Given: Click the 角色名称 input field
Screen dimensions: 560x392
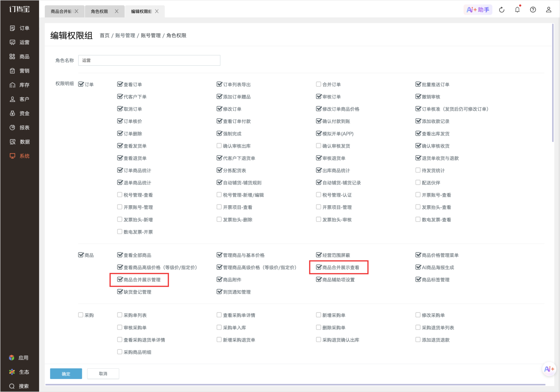Looking at the screenshot, I should [x=149, y=60].
